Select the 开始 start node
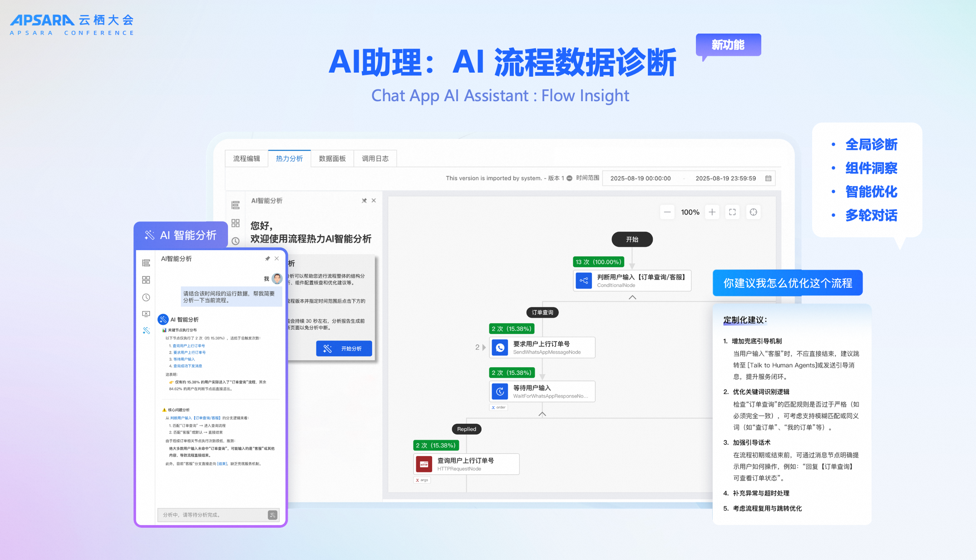Image resolution: width=976 pixels, height=560 pixels. click(632, 239)
